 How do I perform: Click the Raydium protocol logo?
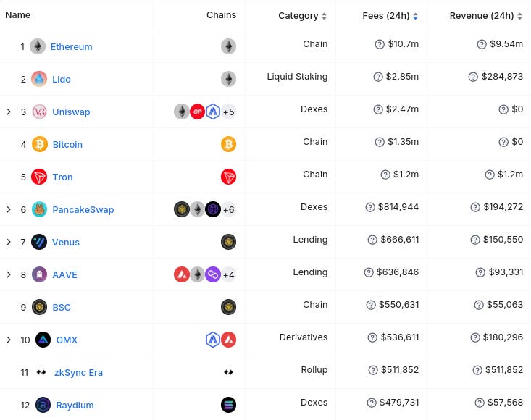[x=43, y=405]
